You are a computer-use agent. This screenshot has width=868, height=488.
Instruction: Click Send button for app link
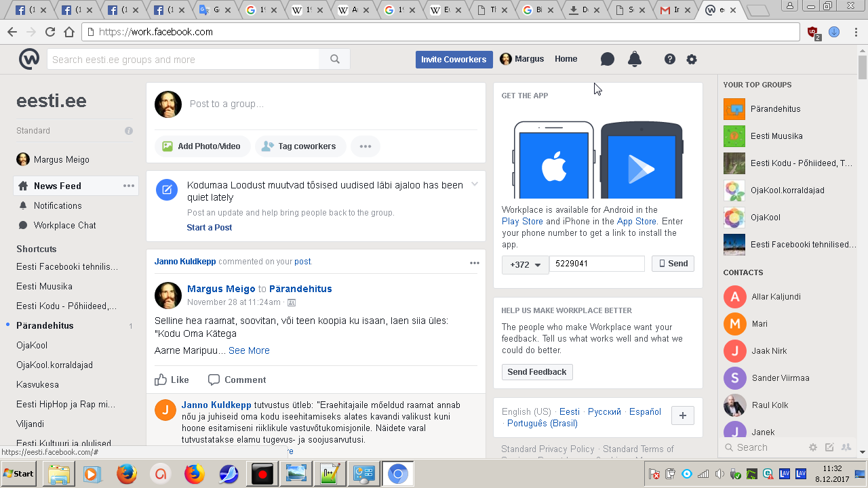(x=673, y=264)
